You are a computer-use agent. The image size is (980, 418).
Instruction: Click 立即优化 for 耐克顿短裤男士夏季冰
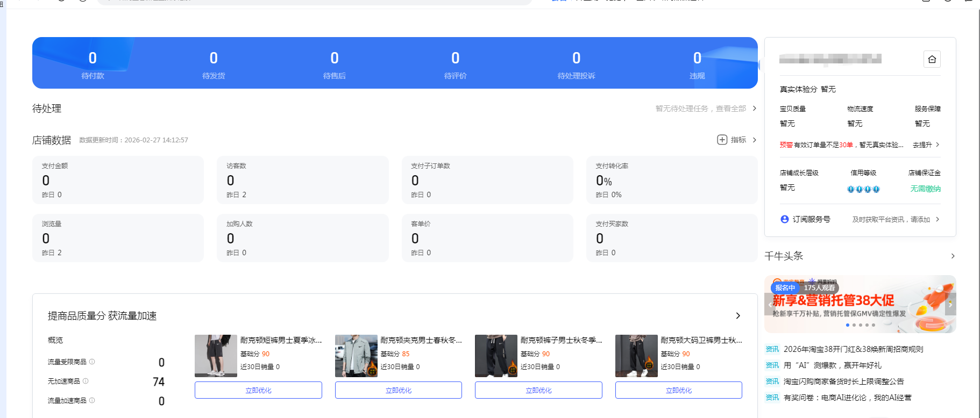[x=258, y=390]
